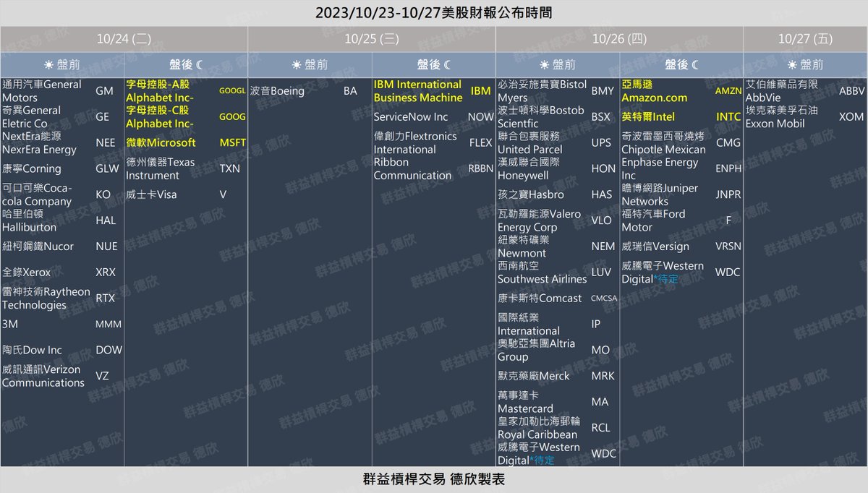
Task: Click IBM International Business Machine entry
Action: (418, 91)
